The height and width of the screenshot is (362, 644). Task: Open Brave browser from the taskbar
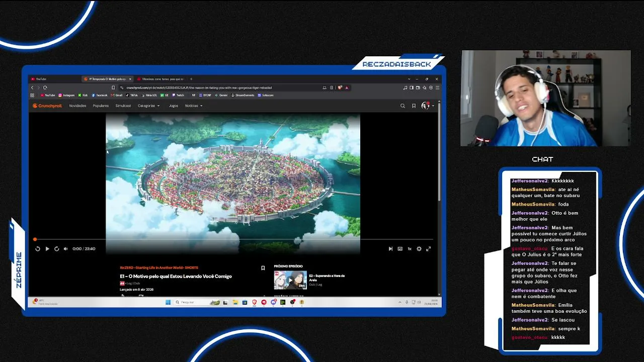pyautogui.click(x=254, y=302)
